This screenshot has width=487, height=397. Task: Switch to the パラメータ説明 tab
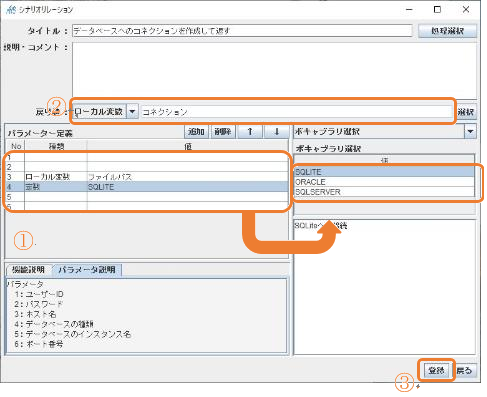pos(87,270)
